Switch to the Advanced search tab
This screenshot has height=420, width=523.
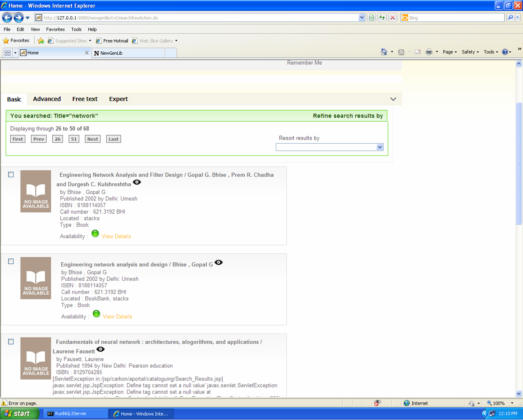tap(47, 99)
